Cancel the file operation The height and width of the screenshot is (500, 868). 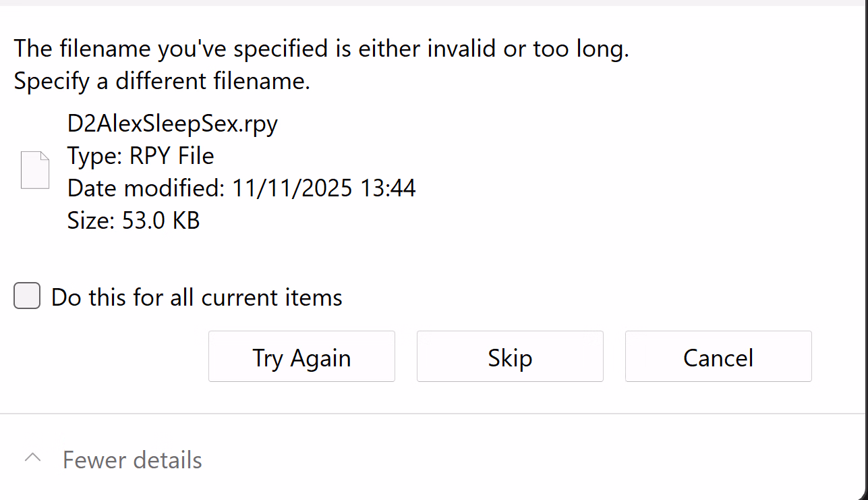coord(718,357)
